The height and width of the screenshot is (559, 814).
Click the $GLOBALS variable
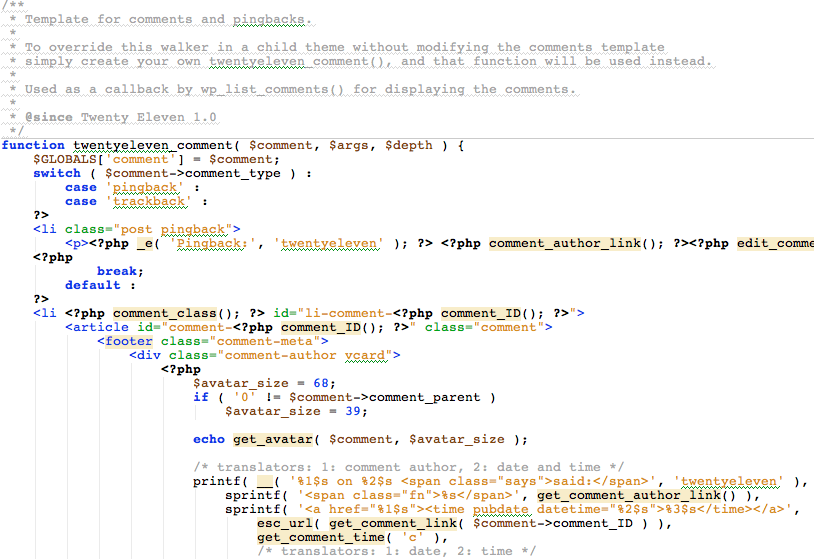coord(65,159)
